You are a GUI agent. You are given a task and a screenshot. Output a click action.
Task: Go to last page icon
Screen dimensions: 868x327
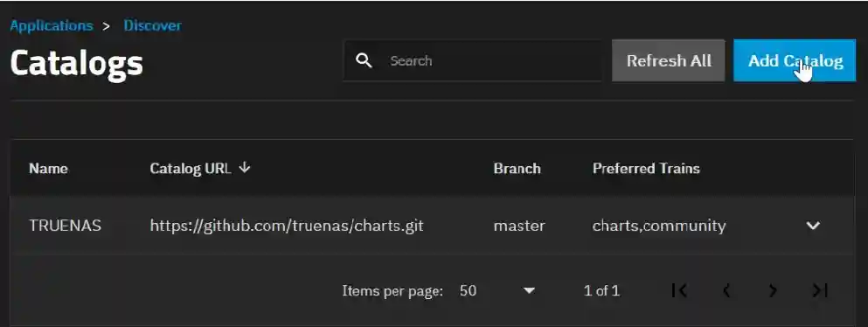click(x=820, y=290)
